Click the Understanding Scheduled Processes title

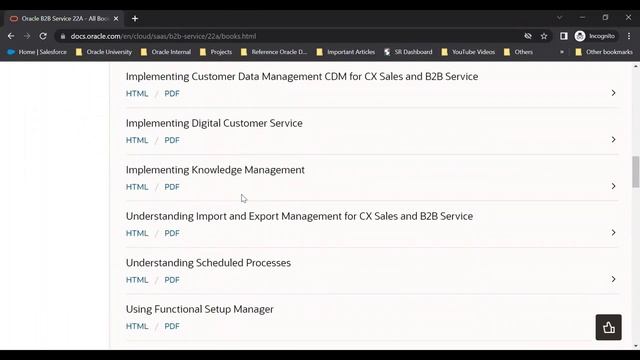tap(208, 263)
